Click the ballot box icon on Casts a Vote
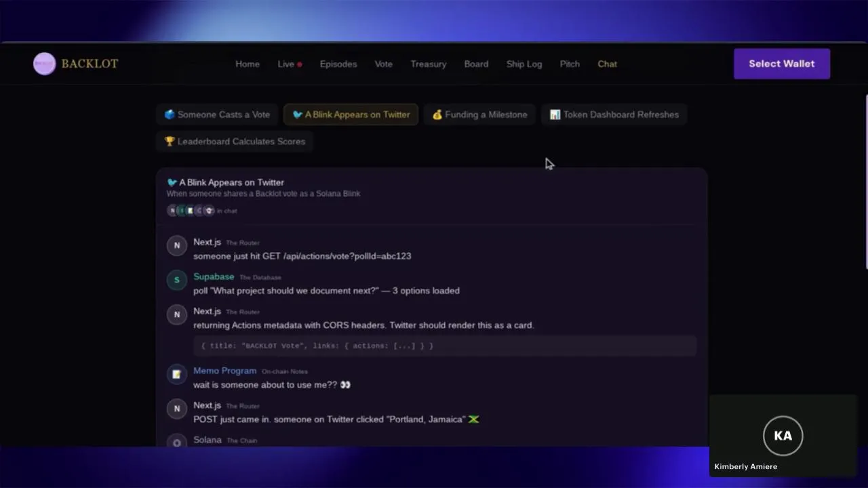The height and width of the screenshot is (488, 868). (x=170, y=115)
